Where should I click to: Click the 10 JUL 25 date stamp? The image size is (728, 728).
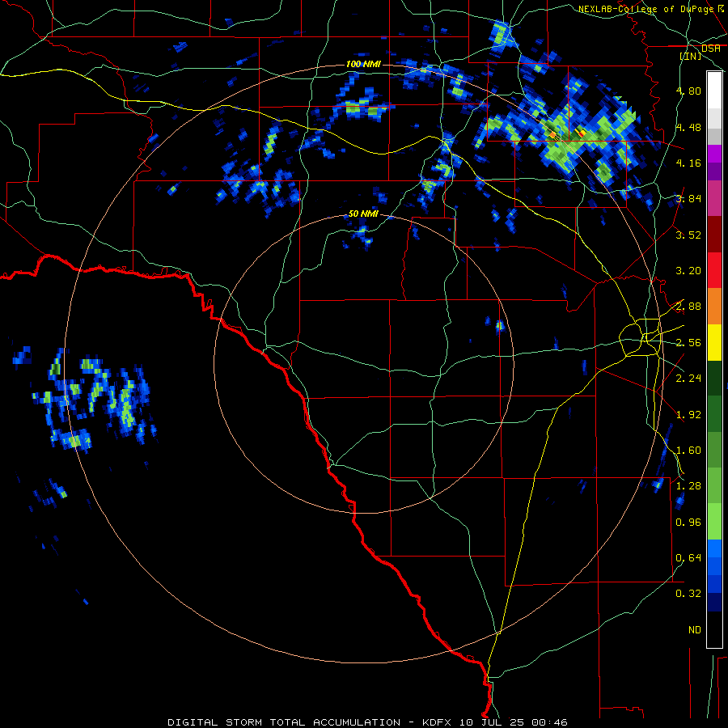[493, 722]
